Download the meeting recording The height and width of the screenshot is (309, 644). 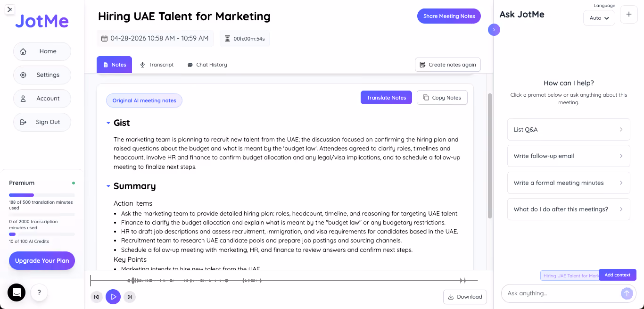coord(465,297)
